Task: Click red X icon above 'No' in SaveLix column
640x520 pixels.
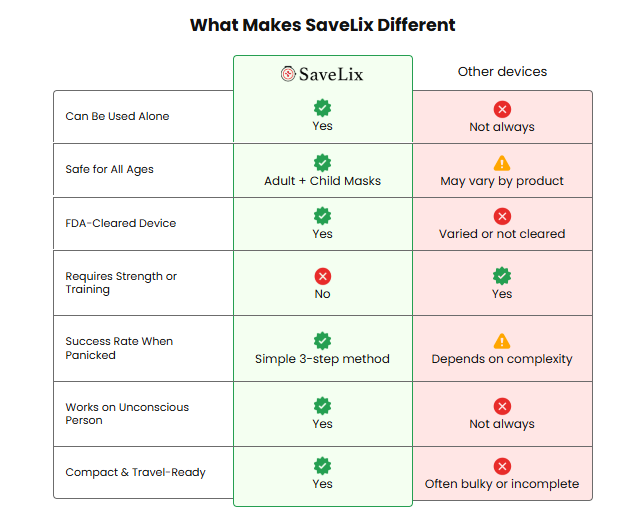Action: tap(322, 276)
